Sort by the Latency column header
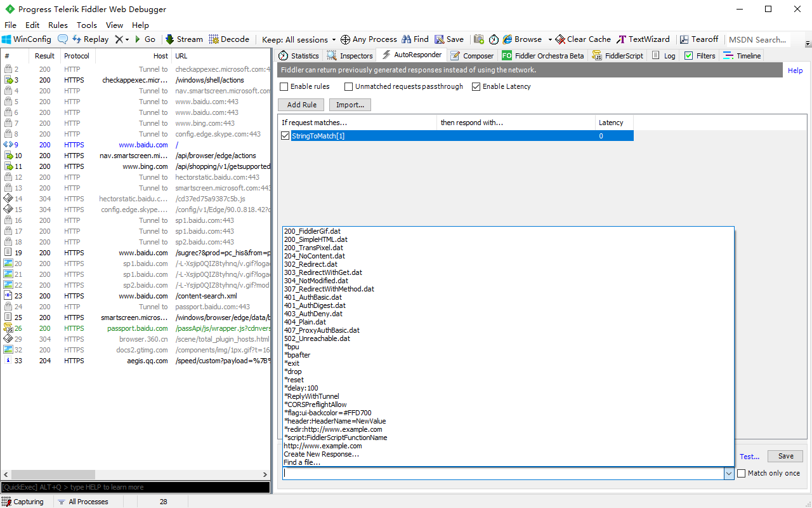This screenshot has width=812, height=508. click(x=613, y=123)
